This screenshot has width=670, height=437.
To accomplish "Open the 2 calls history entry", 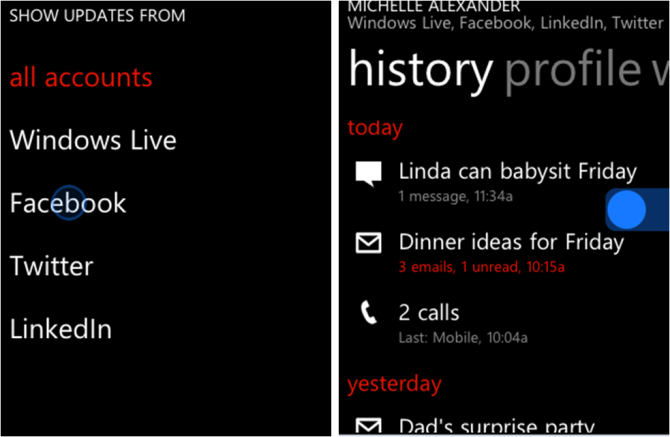I will [x=429, y=313].
